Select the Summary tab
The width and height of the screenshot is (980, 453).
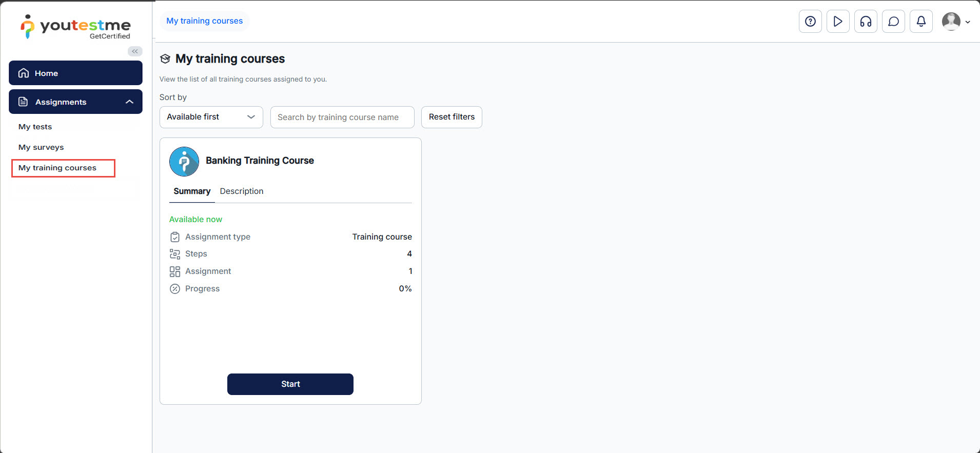(192, 191)
